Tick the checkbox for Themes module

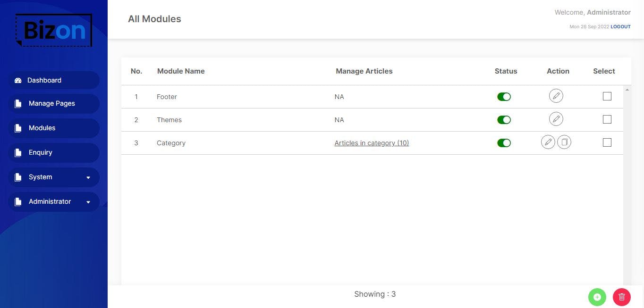(x=607, y=119)
